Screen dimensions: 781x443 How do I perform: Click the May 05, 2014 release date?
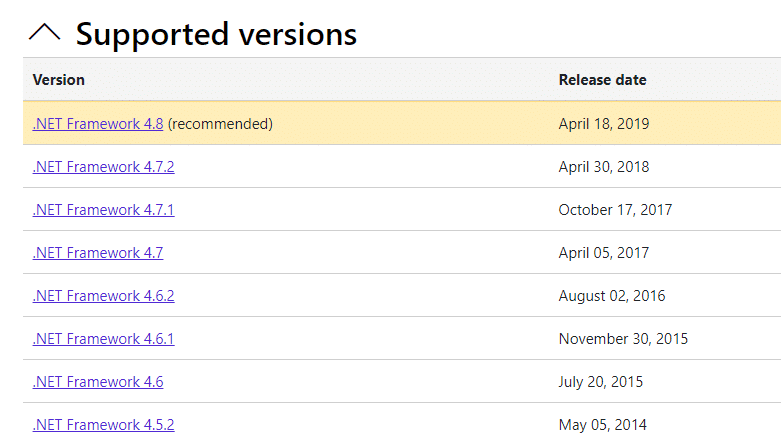(601, 425)
